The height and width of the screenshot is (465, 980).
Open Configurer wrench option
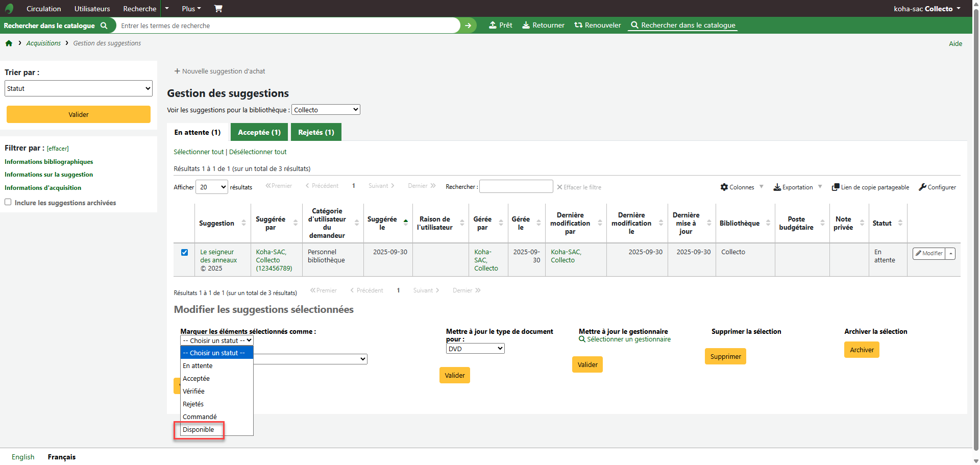tap(922, 187)
